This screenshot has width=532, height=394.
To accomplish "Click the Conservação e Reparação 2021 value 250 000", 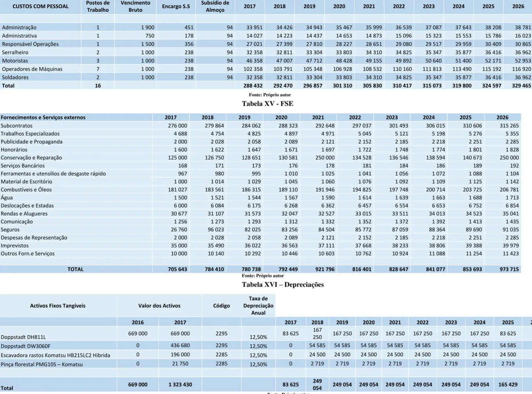I will tap(325, 157).
